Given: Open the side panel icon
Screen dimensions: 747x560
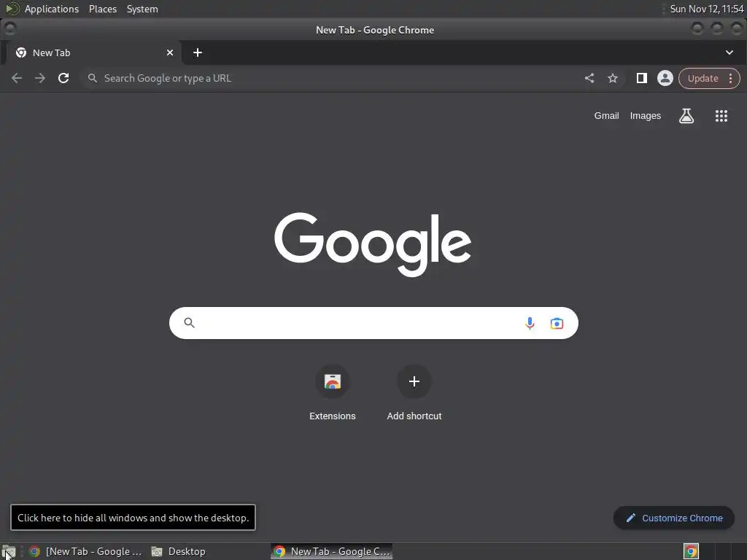Looking at the screenshot, I should [642, 78].
